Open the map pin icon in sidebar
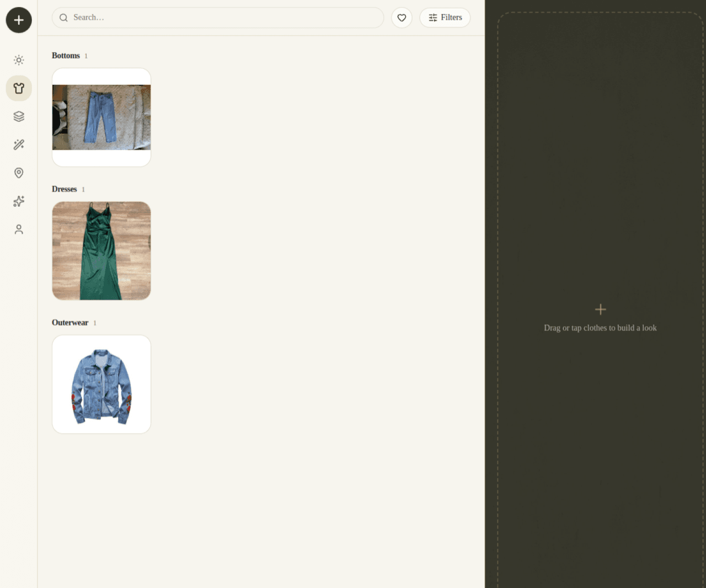Image resolution: width=706 pixels, height=588 pixels. pyautogui.click(x=19, y=173)
